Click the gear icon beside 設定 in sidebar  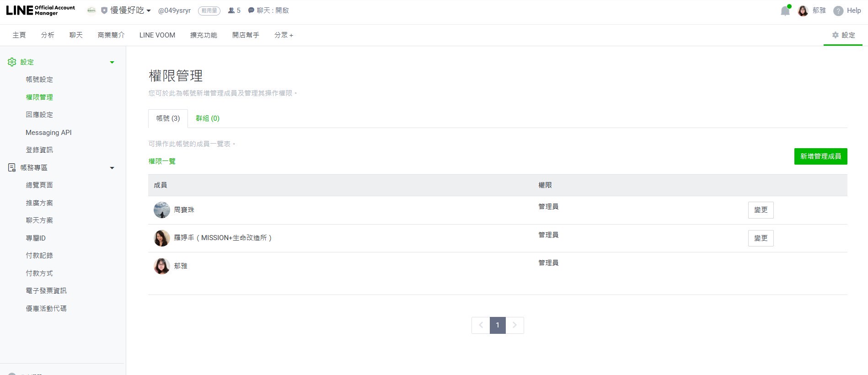pyautogui.click(x=12, y=62)
